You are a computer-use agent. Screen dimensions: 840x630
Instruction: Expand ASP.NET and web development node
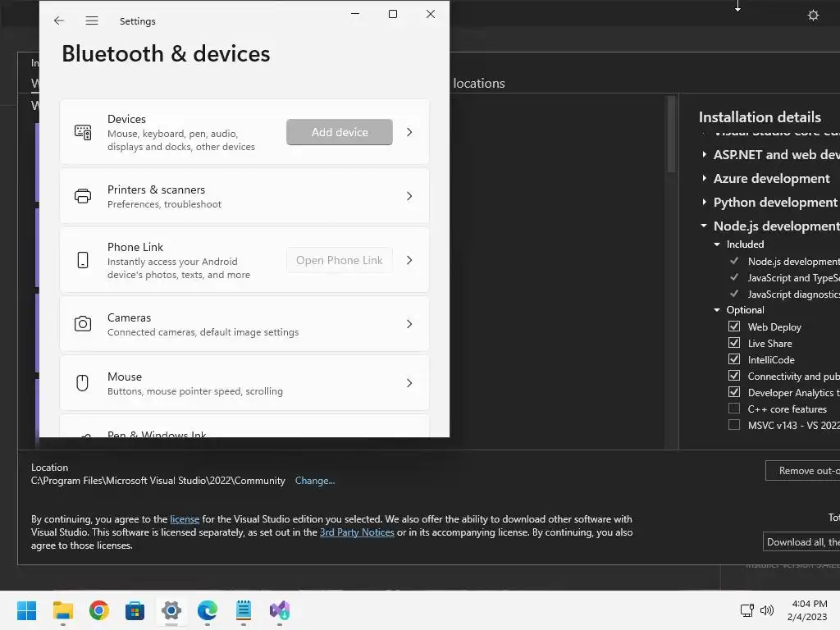705,155
